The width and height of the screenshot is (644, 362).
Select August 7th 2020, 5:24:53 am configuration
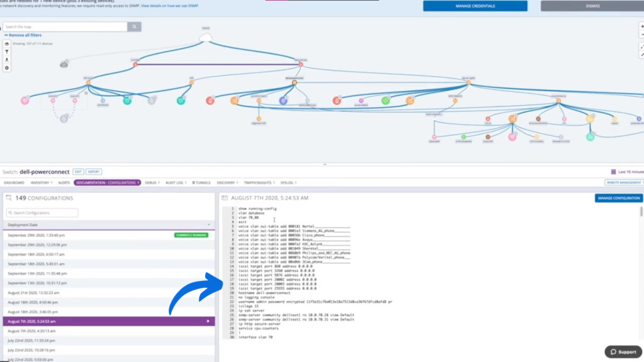click(x=109, y=321)
